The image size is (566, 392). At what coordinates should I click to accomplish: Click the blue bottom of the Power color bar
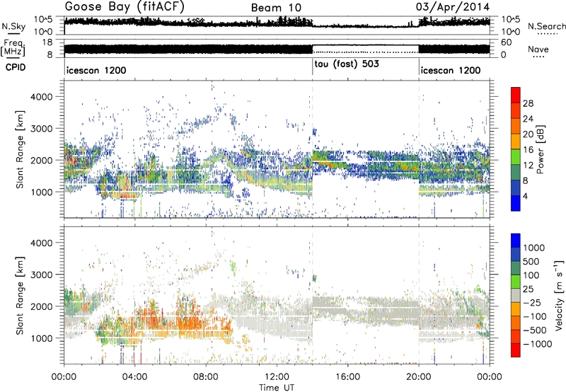(x=516, y=203)
